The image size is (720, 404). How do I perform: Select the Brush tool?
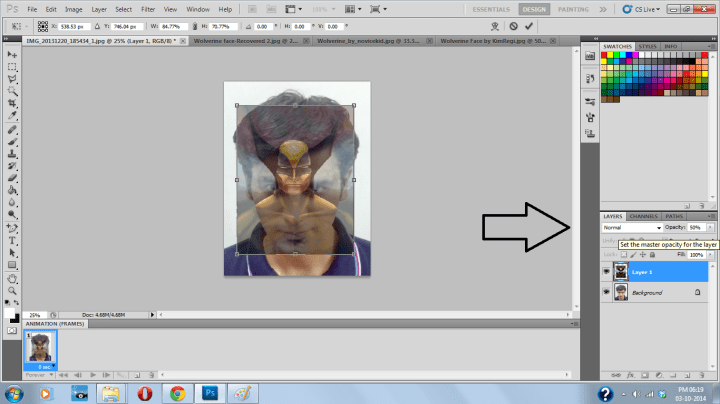[x=12, y=142]
